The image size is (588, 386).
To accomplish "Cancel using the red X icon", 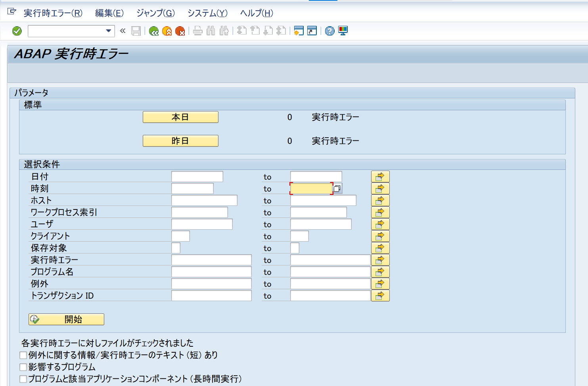I will pyautogui.click(x=181, y=31).
